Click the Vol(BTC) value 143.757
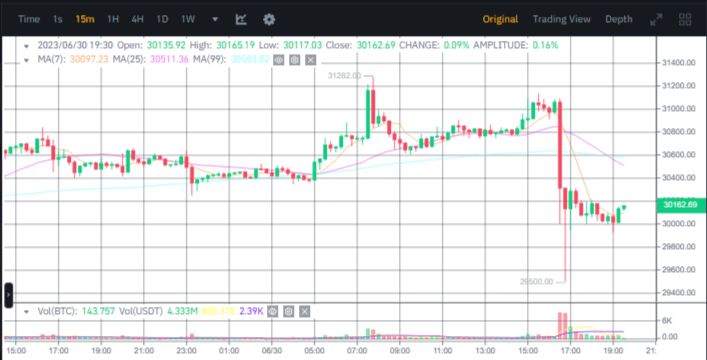Screen dimensions: 707x360 pyautogui.click(x=98, y=311)
